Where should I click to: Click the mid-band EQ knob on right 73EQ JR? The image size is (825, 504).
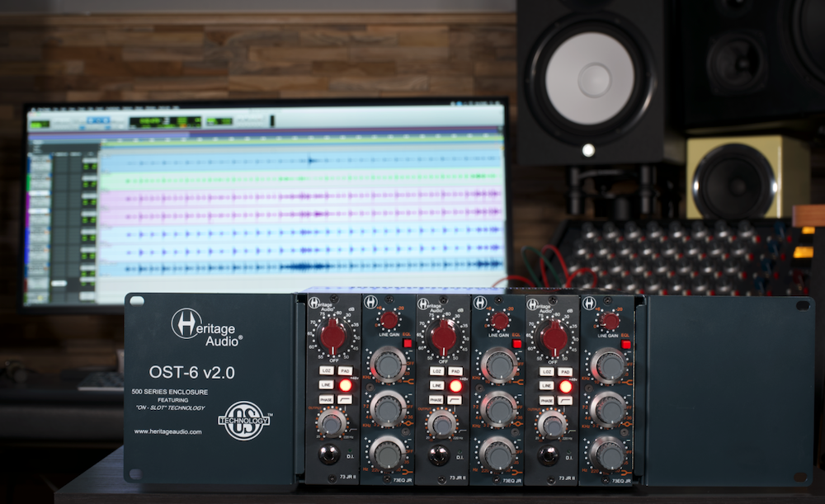[609, 410]
